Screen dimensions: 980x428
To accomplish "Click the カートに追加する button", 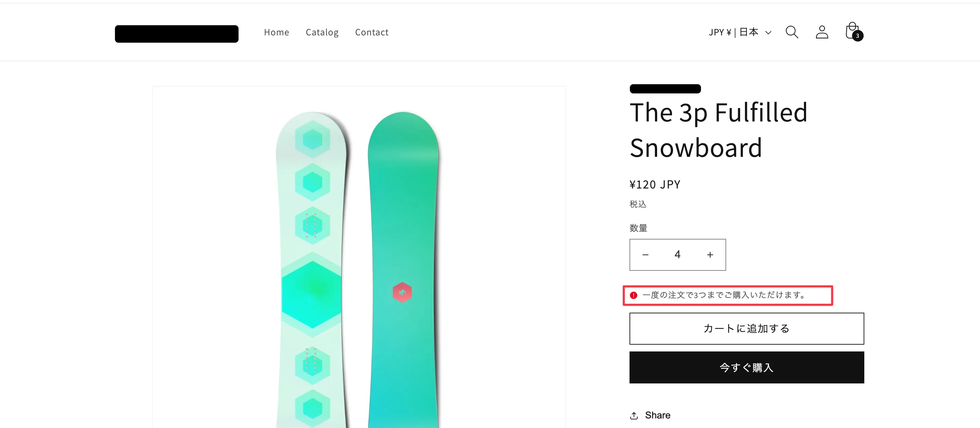I will click(x=747, y=328).
